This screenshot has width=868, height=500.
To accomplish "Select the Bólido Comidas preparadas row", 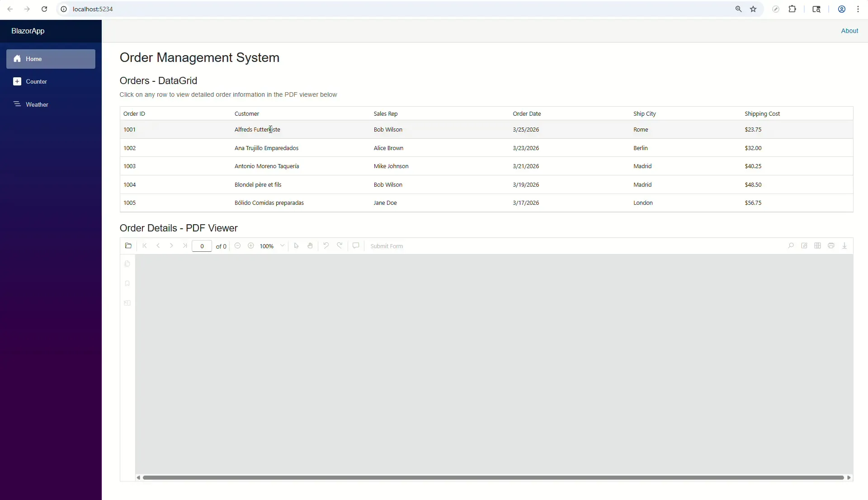I will pyautogui.click(x=486, y=203).
